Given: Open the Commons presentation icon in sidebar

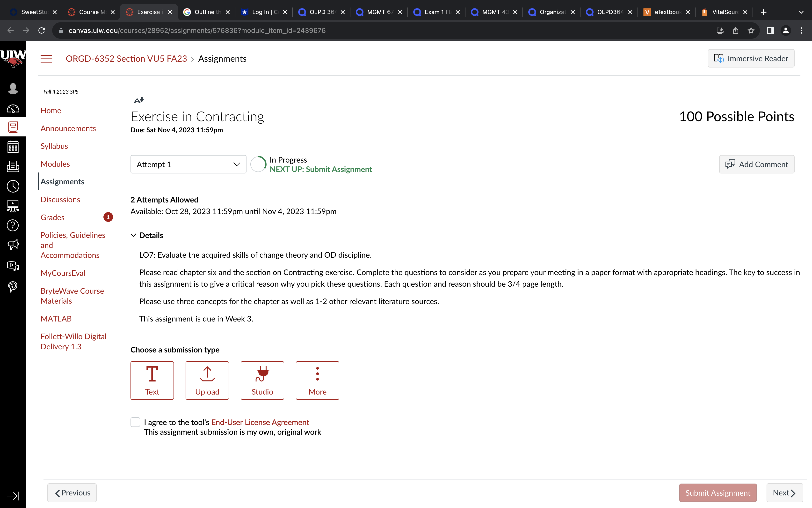Looking at the screenshot, I should [x=13, y=206].
